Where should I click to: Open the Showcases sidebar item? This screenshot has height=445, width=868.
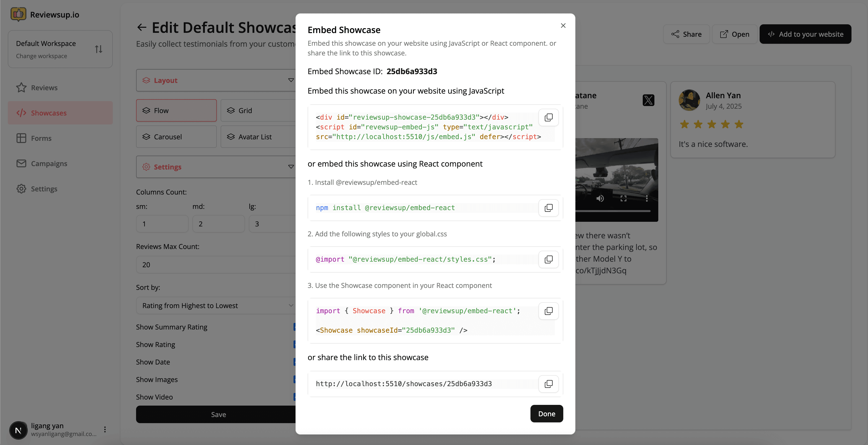pos(60,113)
